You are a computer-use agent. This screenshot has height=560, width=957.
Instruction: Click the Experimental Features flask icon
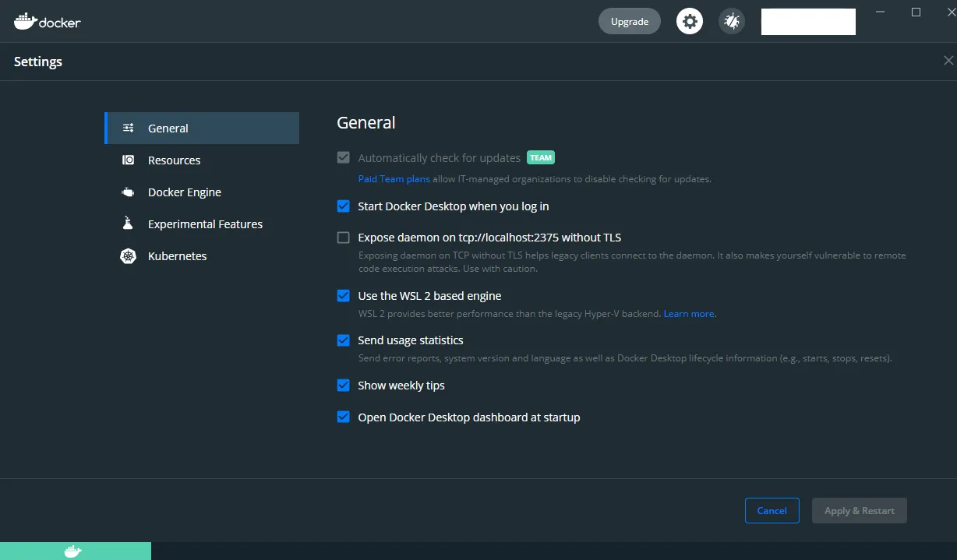pos(129,224)
